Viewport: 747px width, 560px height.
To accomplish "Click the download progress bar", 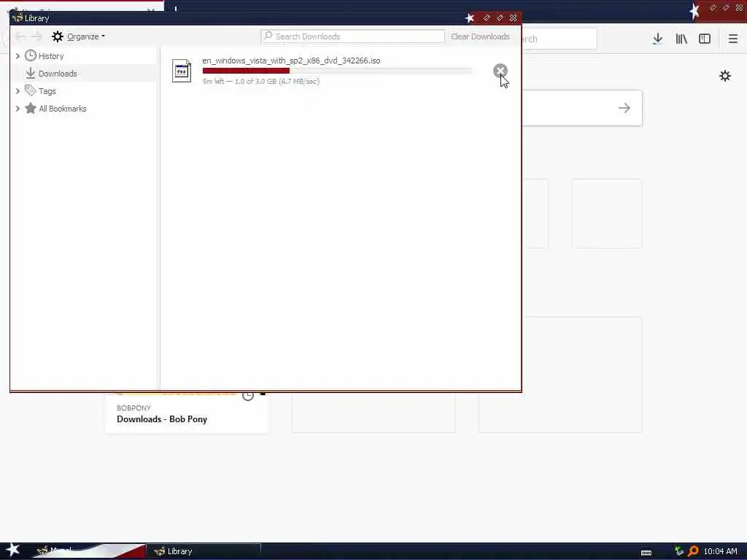I will pos(337,71).
